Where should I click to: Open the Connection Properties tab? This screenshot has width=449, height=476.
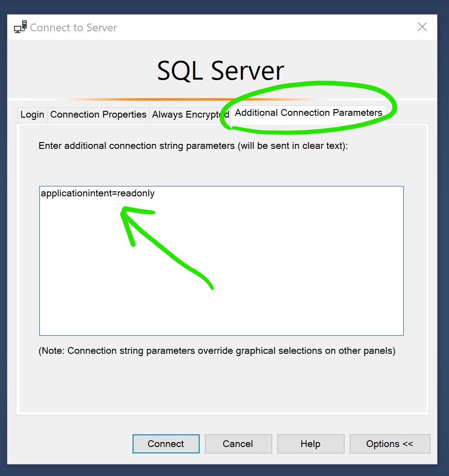coord(98,114)
